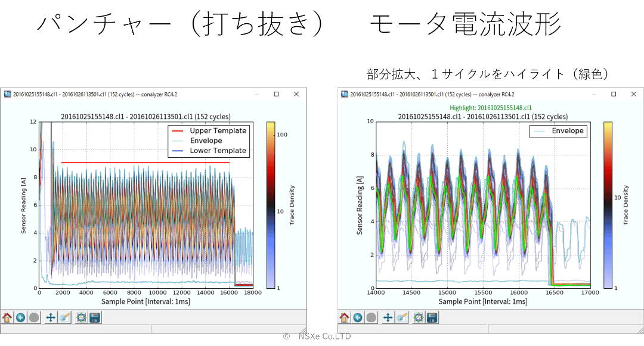
Task: Click the left plot's "Sensor Reading [A]" axis label
Action: (x=23, y=206)
